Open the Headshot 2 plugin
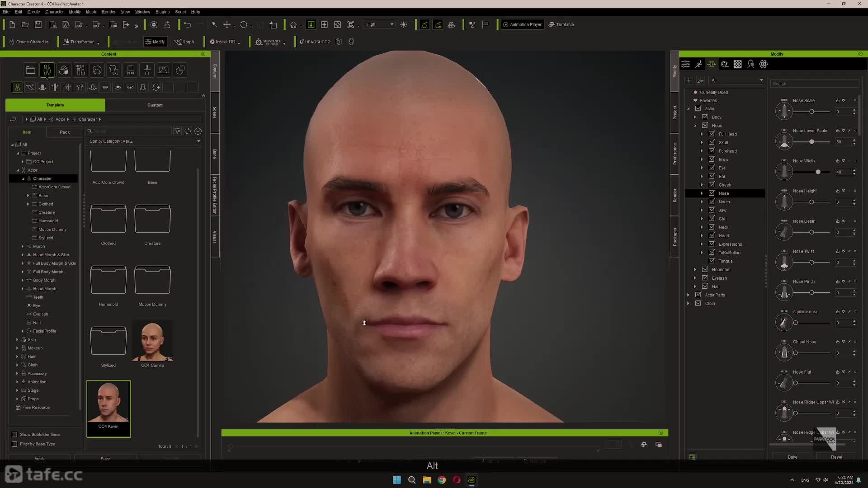 click(x=315, y=42)
